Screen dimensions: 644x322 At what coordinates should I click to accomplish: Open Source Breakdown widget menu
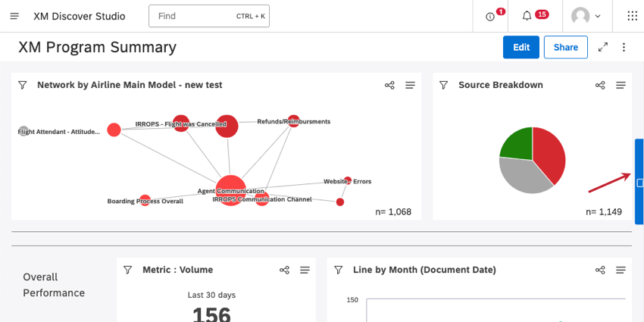point(621,85)
